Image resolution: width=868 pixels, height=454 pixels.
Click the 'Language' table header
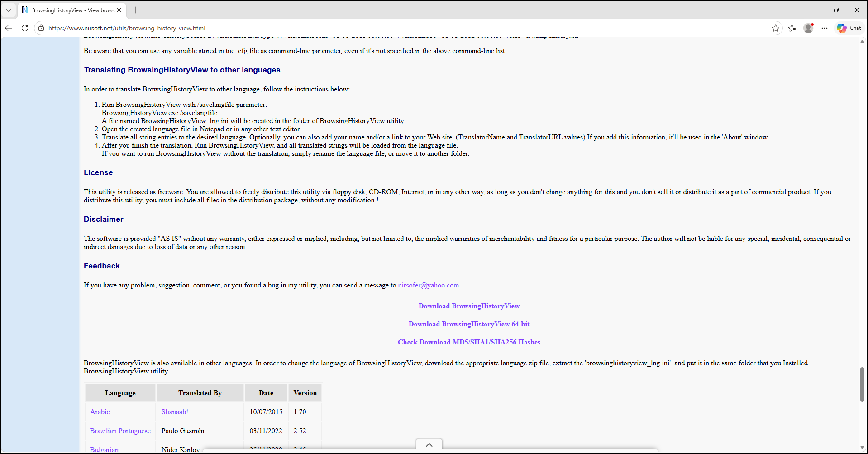click(x=120, y=393)
